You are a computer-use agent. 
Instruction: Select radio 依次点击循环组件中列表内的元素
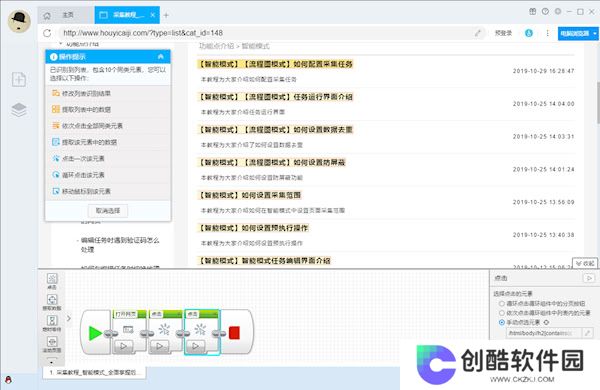coord(502,313)
